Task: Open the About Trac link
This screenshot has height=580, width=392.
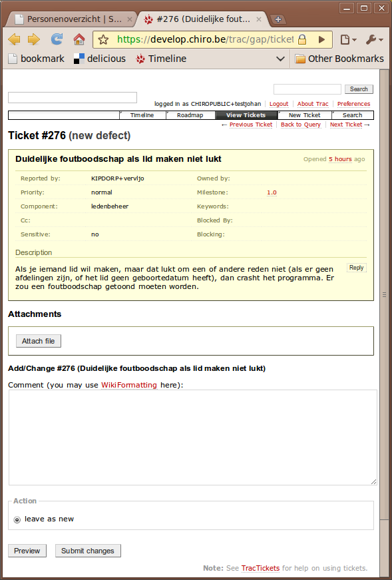Action: pos(313,104)
